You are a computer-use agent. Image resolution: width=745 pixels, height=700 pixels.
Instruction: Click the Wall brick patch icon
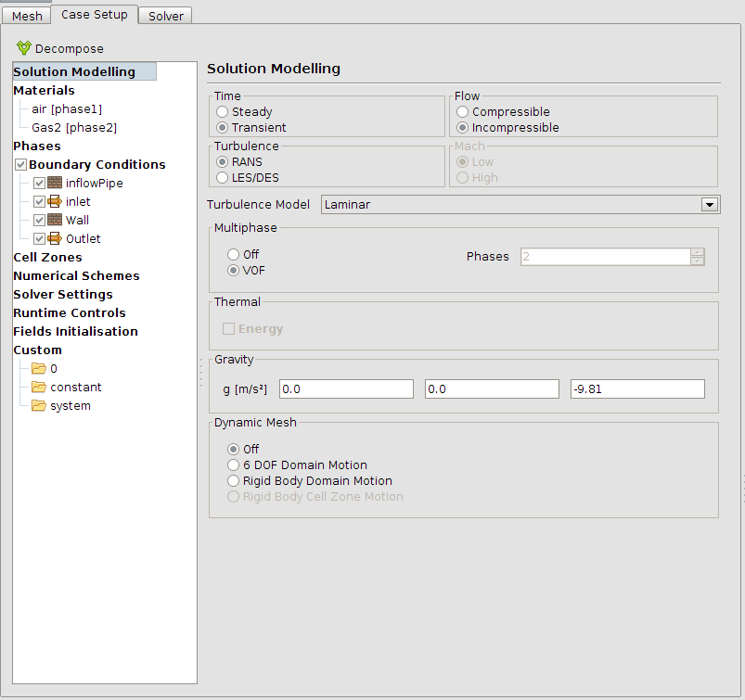55,220
